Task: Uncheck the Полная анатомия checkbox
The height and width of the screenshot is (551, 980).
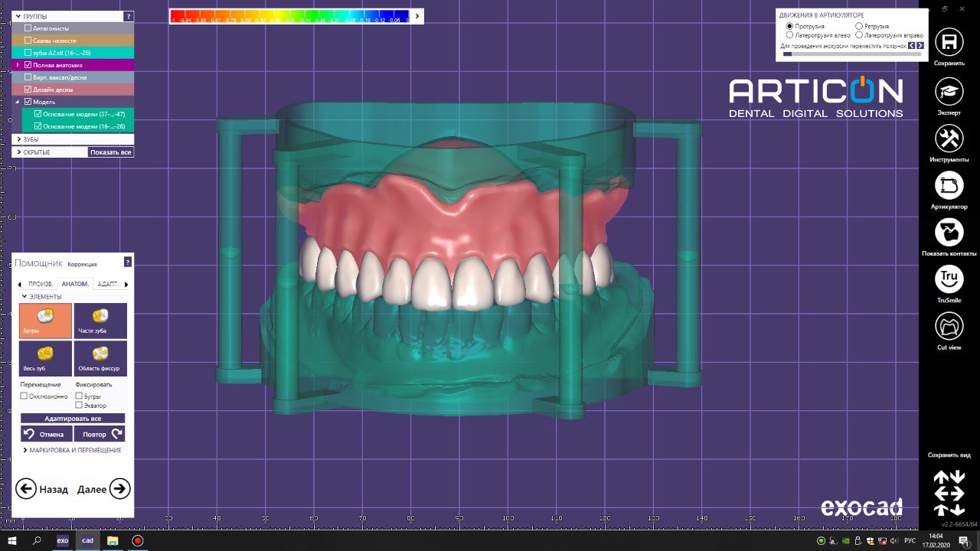Action: tap(28, 65)
